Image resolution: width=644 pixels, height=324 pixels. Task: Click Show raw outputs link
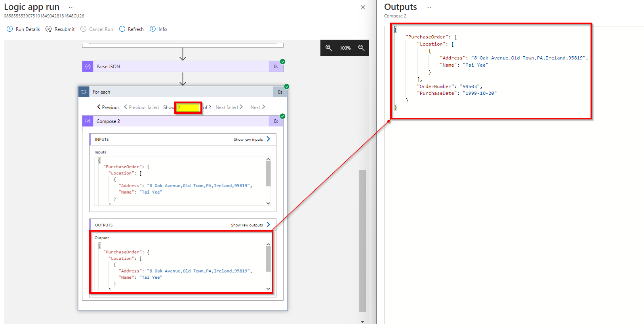(247, 225)
